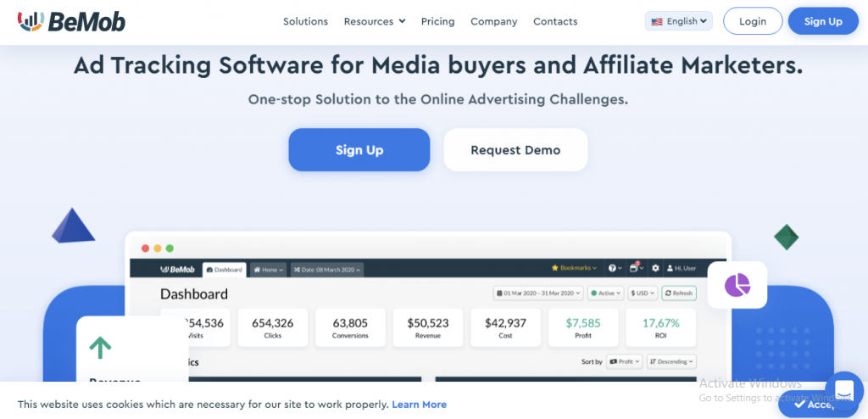Expand the Resources dropdown menu
Viewport: 868px width, 419px height.
(x=375, y=21)
